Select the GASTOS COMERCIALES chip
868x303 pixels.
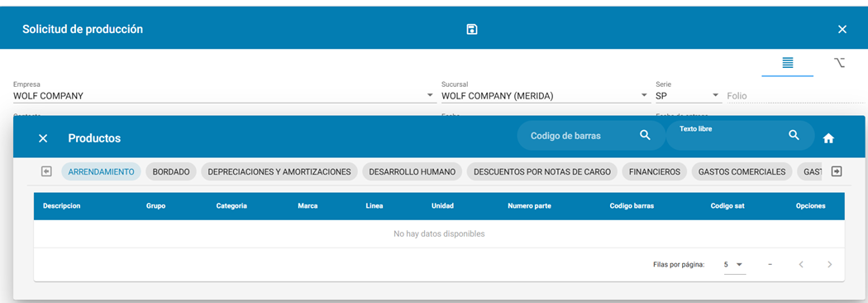742,171
